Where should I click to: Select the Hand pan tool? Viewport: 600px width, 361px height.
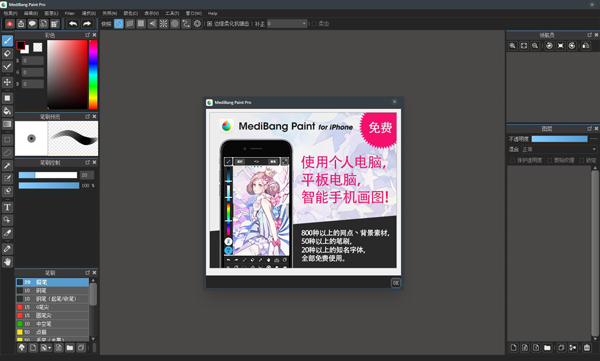click(x=7, y=262)
